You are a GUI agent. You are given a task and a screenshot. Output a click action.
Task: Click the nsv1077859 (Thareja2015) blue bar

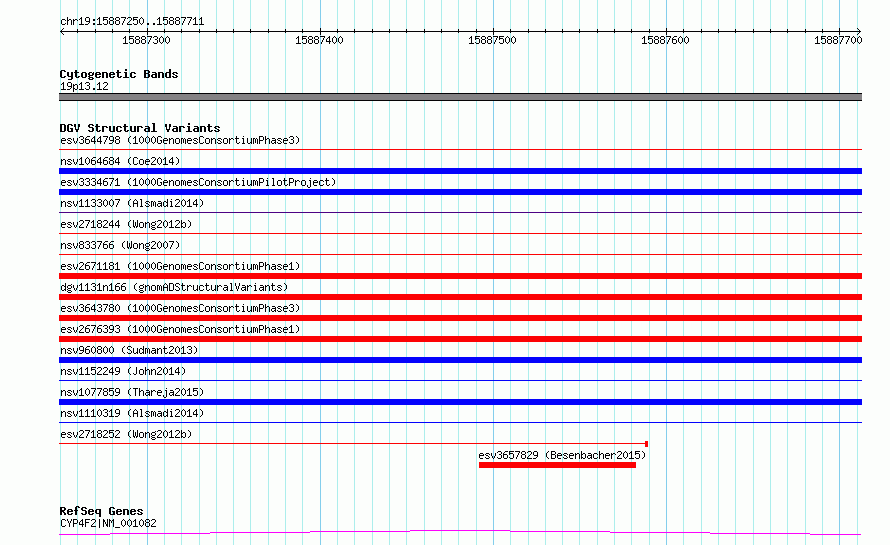(x=460, y=402)
